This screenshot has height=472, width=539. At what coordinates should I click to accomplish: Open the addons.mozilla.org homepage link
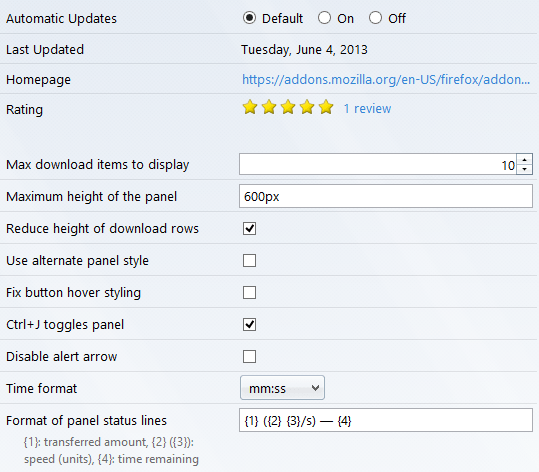pyautogui.click(x=386, y=79)
